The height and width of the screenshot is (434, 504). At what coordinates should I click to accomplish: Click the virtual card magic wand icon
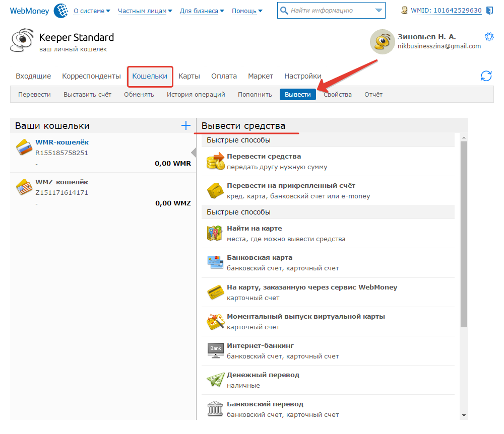pyautogui.click(x=215, y=321)
